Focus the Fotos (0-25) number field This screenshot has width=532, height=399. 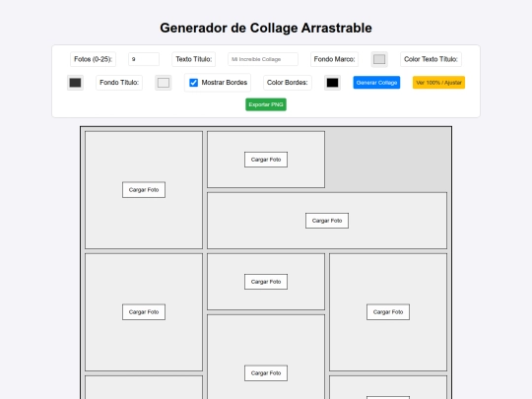pos(144,59)
